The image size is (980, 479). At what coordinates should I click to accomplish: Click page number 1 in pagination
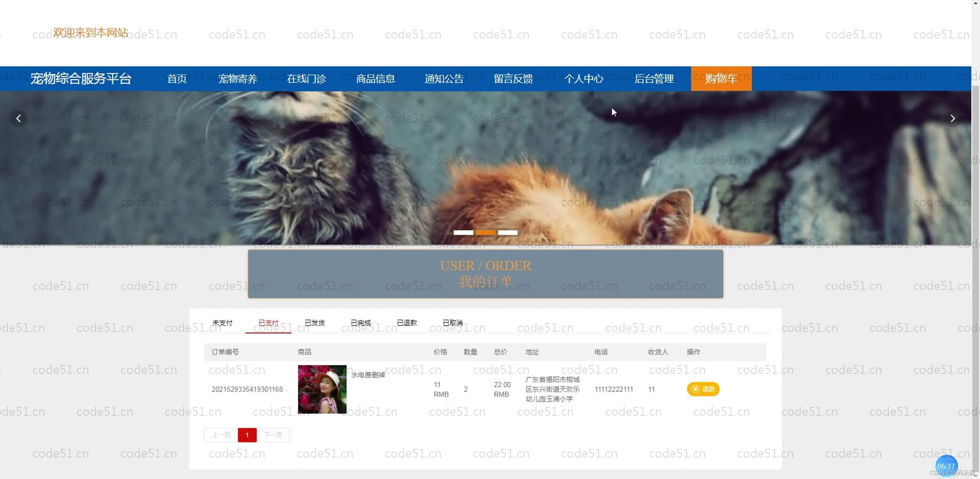(x=247, y=435)
